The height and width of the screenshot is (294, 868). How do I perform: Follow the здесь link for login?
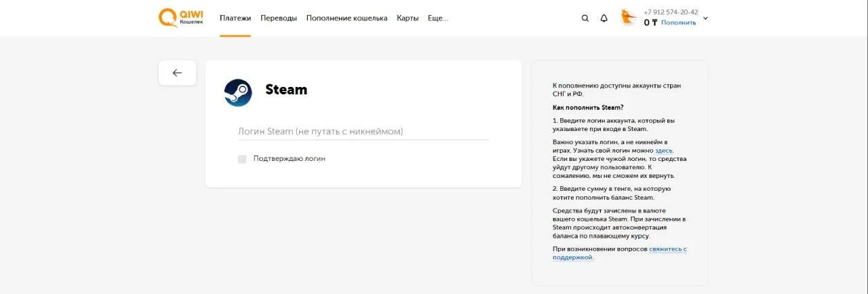tap(664, 150)
